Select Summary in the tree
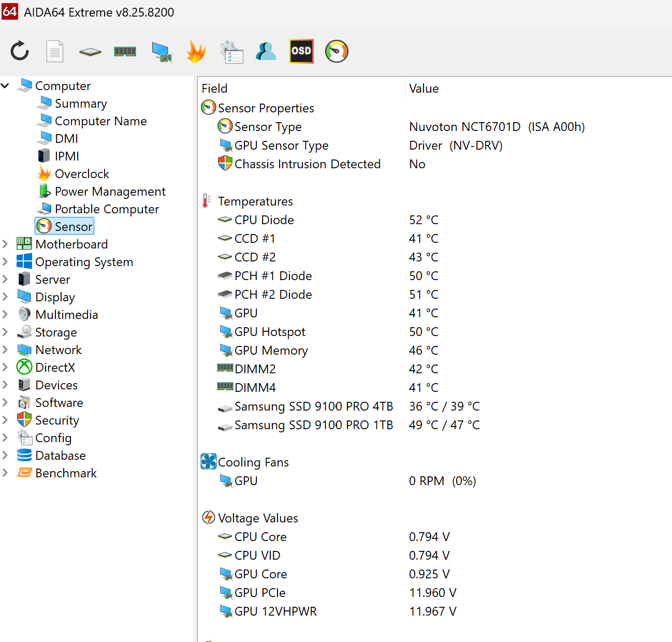672x642 pixels. [x=81, y=104]
